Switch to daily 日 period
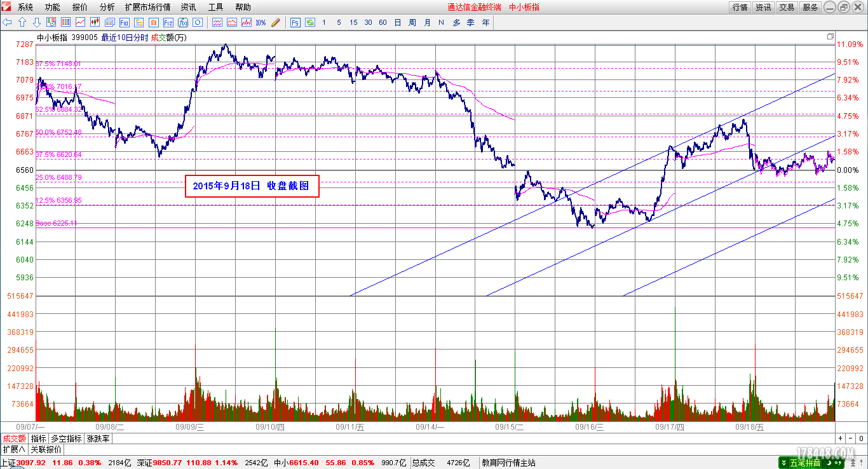 click(398, 22)
